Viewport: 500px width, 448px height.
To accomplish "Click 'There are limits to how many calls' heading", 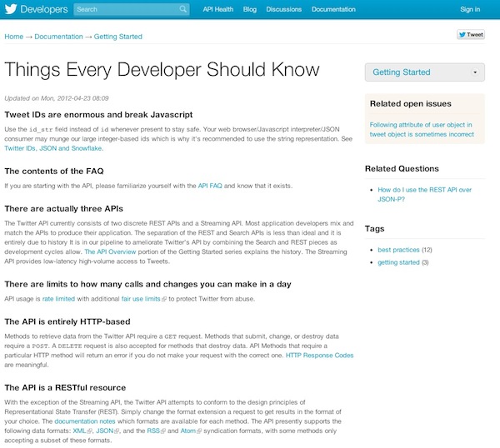I will [147, 284].
